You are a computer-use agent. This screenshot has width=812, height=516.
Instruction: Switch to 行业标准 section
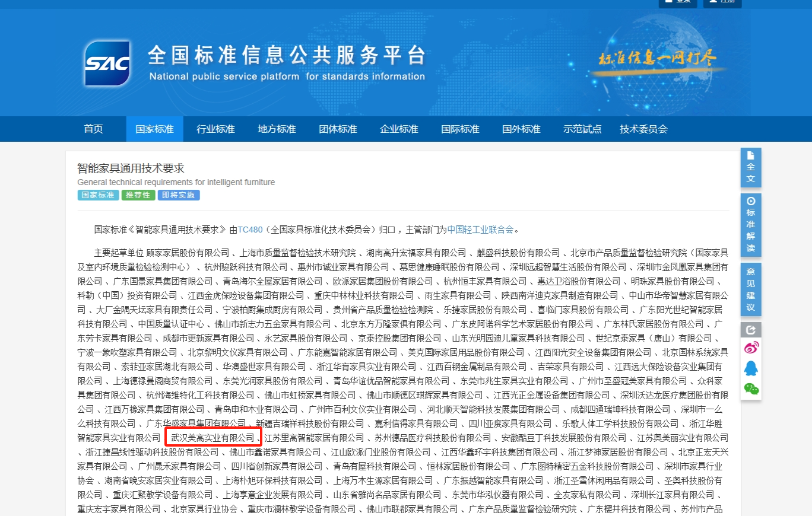click(215, 129)
